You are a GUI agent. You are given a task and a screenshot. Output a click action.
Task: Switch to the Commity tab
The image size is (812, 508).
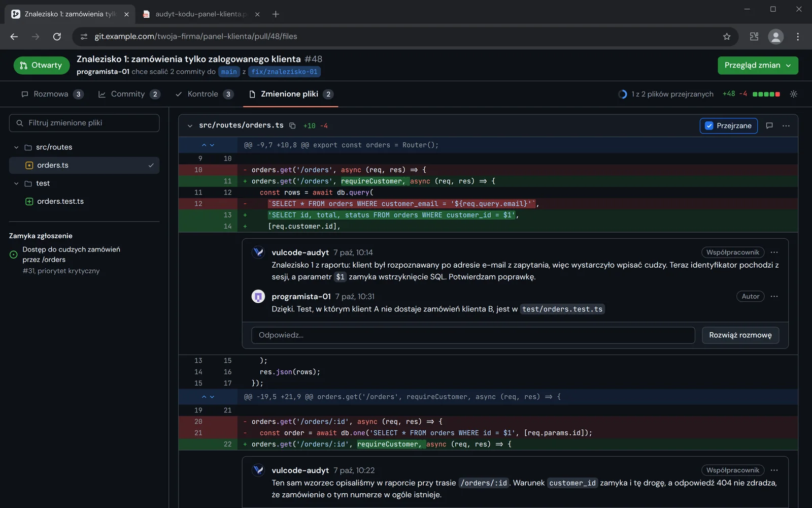pyautogui.click(x=129, y=94)
